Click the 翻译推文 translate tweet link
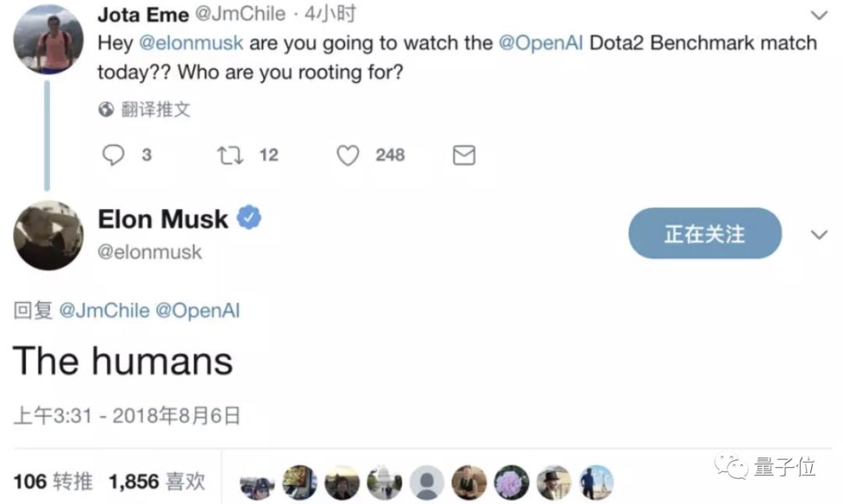The height and width of the screenshot is (504, 843). pos(155,109)
